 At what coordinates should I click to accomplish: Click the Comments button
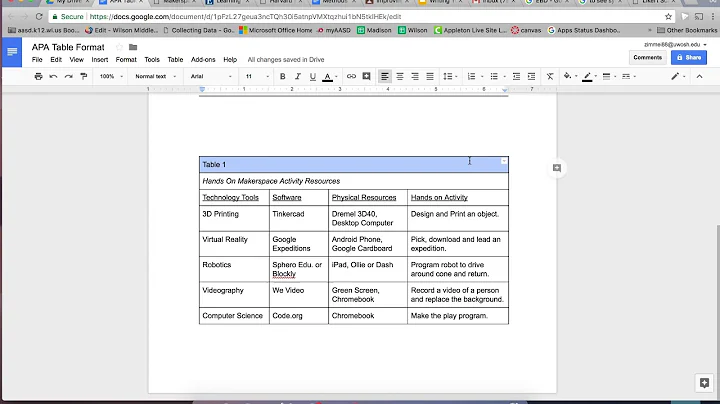pos(647,57)
